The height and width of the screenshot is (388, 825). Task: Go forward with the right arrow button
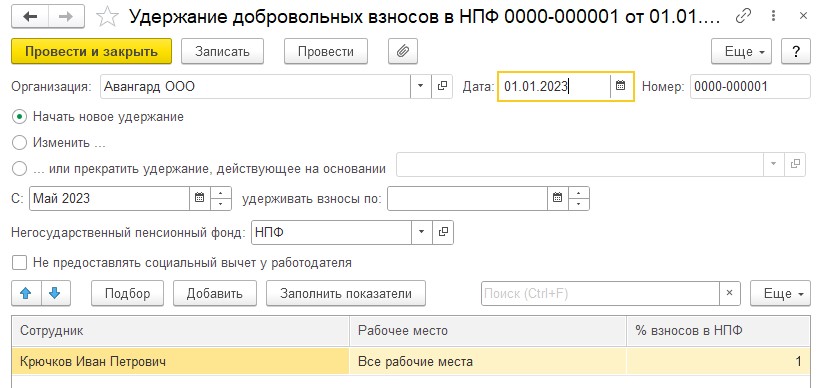click(x=67, y=16)
